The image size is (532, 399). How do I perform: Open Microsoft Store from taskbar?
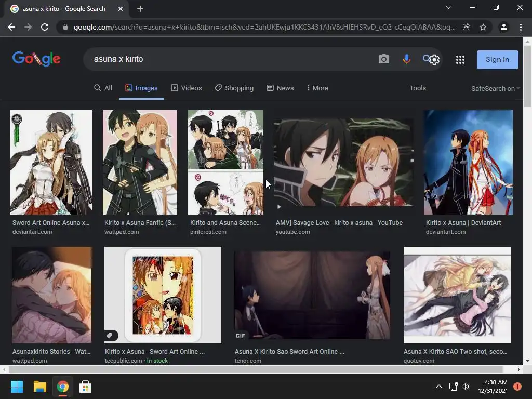click(x=85, y=387)
